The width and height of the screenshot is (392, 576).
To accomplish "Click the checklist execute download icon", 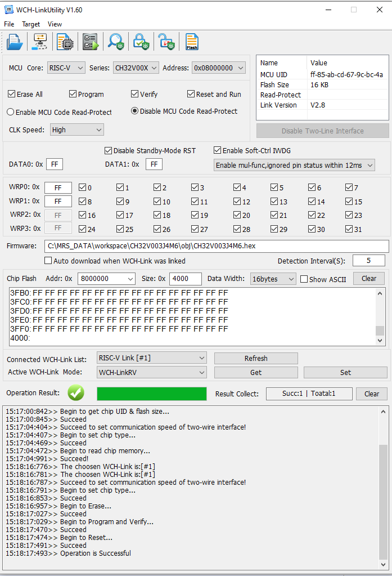I will [91, 42].
